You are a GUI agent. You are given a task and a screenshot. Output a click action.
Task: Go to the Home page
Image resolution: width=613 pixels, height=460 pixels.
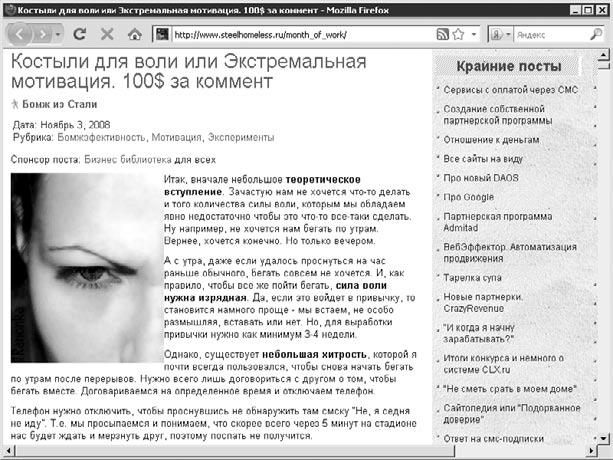(131, 34)
